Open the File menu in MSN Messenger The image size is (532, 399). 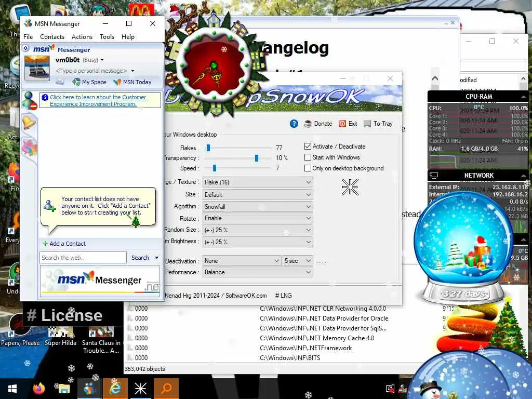pyautogui.click(x=28, y=37)
